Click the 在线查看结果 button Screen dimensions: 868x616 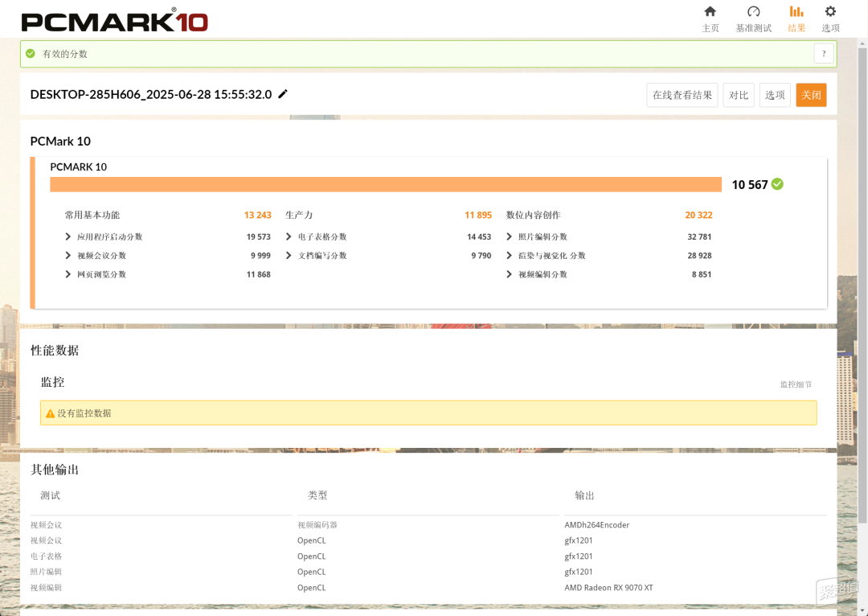(682, 95)
